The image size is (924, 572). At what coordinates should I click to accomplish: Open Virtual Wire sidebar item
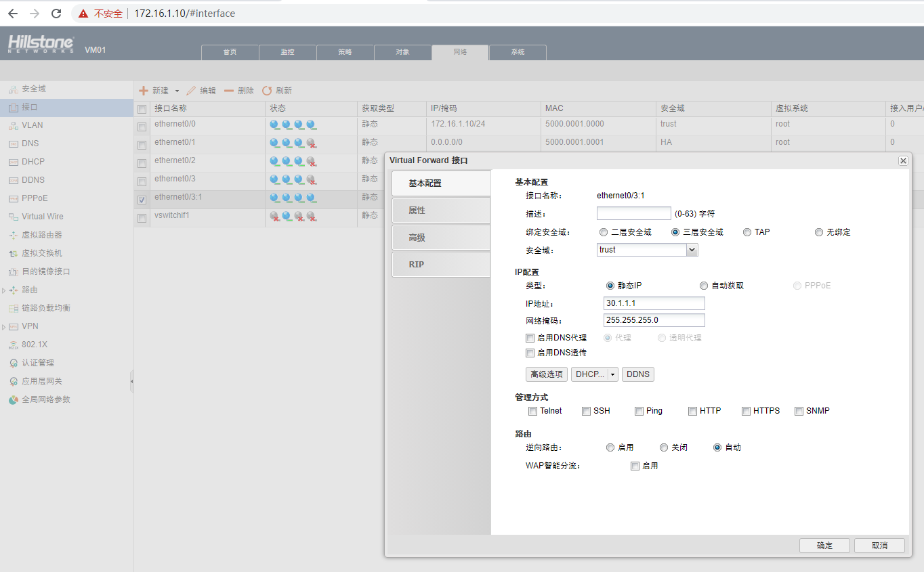[x=42, y=217]
